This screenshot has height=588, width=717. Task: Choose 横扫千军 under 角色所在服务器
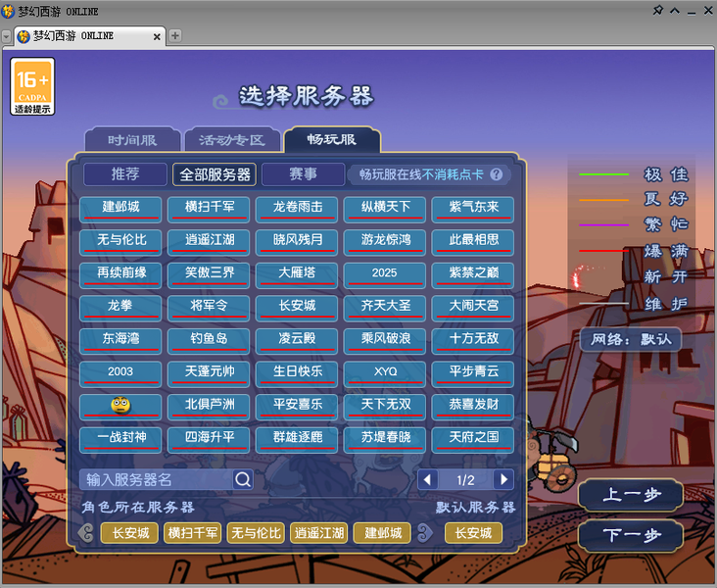[x=193, y=533]
